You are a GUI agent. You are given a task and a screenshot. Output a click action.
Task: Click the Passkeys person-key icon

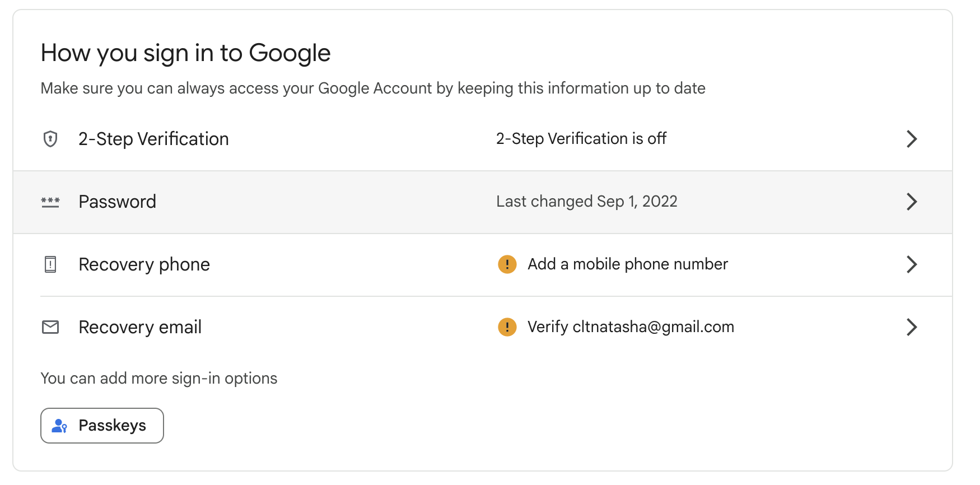click(x=59, y=426)
